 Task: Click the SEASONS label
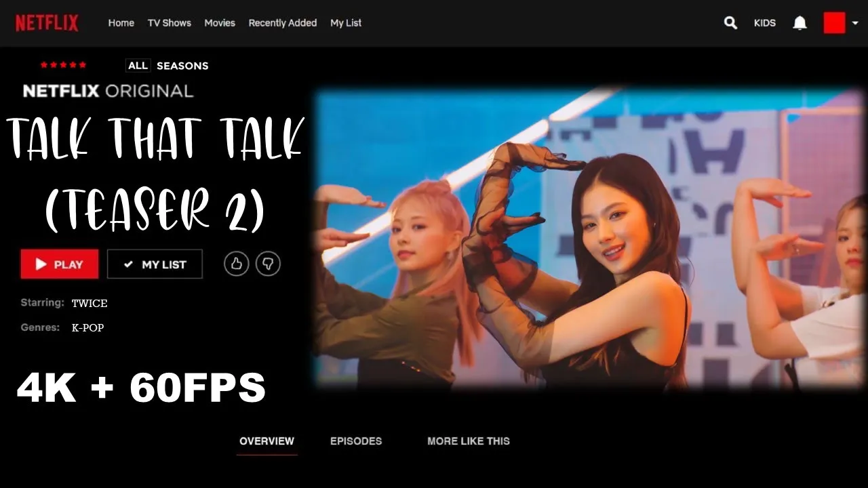click(182, 66)
